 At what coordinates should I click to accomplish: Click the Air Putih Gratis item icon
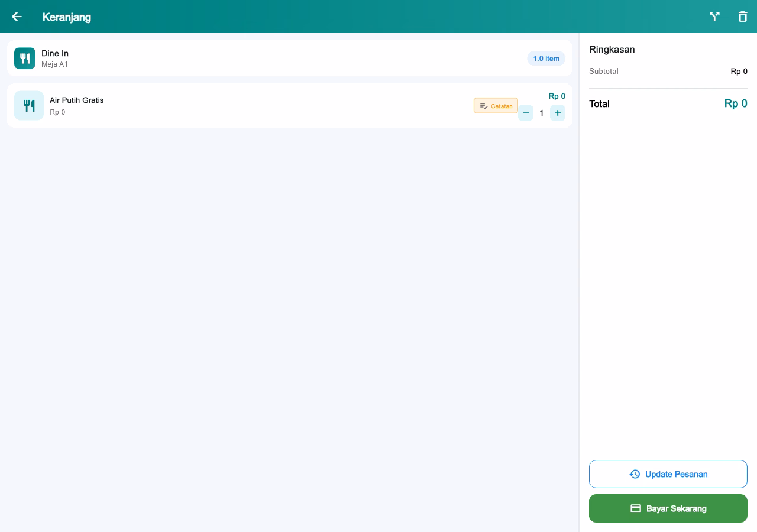tap(29, 105)
